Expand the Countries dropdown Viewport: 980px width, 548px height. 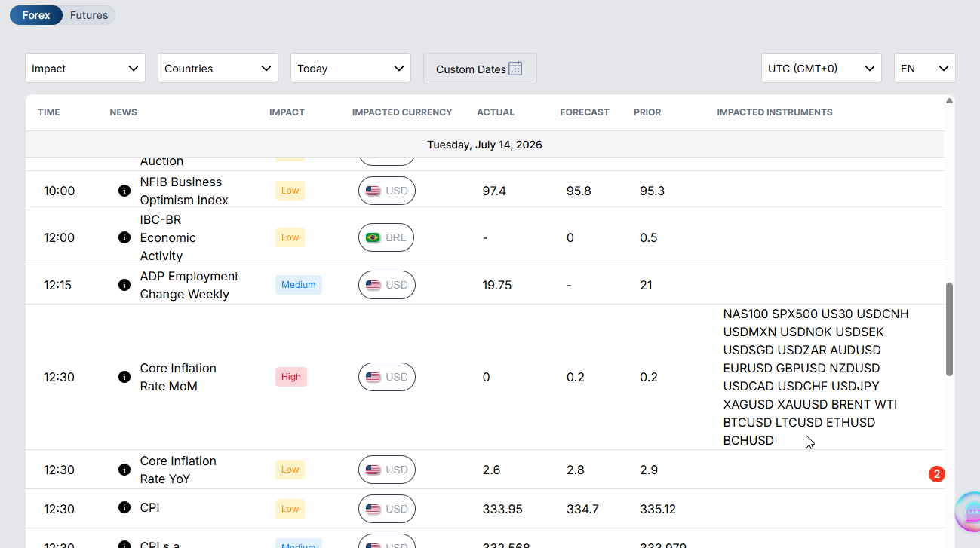pos(218,68)
